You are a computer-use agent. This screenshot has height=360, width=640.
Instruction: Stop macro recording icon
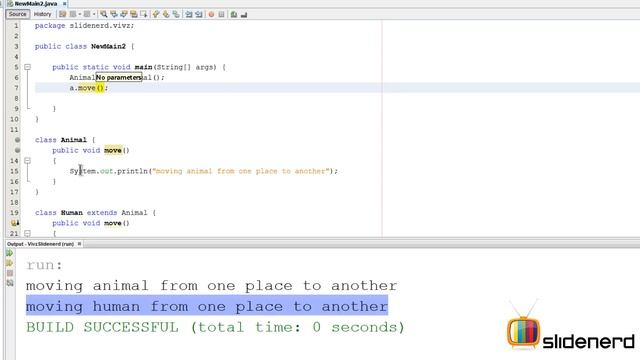221,14
